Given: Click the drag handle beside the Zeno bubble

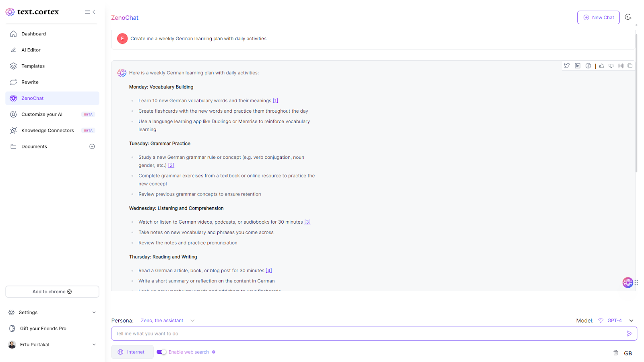Looking at the screenshot, I should click(636, 283).
